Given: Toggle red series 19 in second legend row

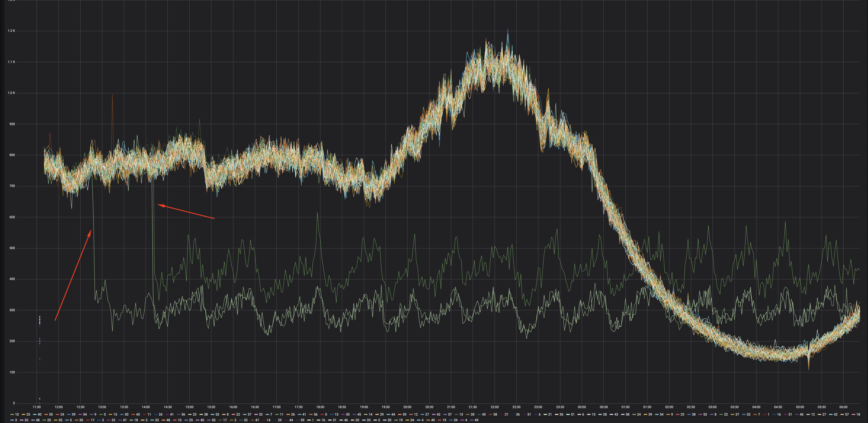Looking at the screenshot, I should coord(444,420).
